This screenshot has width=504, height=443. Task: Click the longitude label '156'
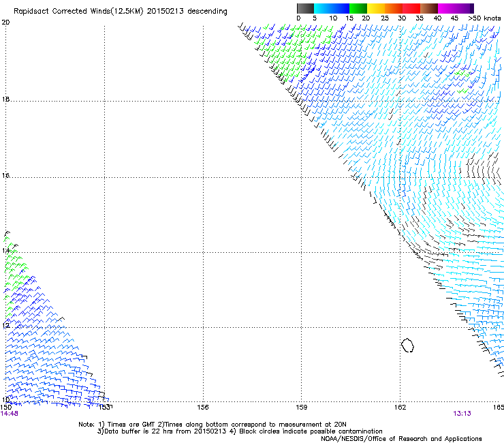203,408
